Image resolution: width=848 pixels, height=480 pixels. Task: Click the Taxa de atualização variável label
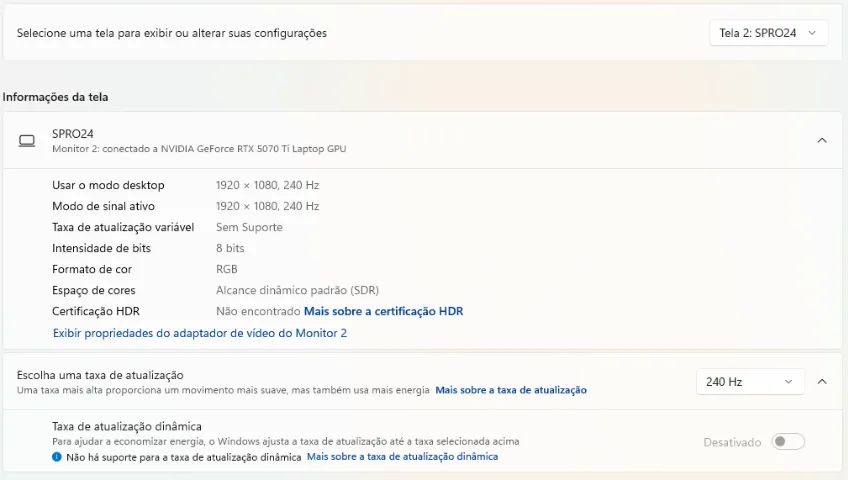pyautogui.click(x=123, y=227)
